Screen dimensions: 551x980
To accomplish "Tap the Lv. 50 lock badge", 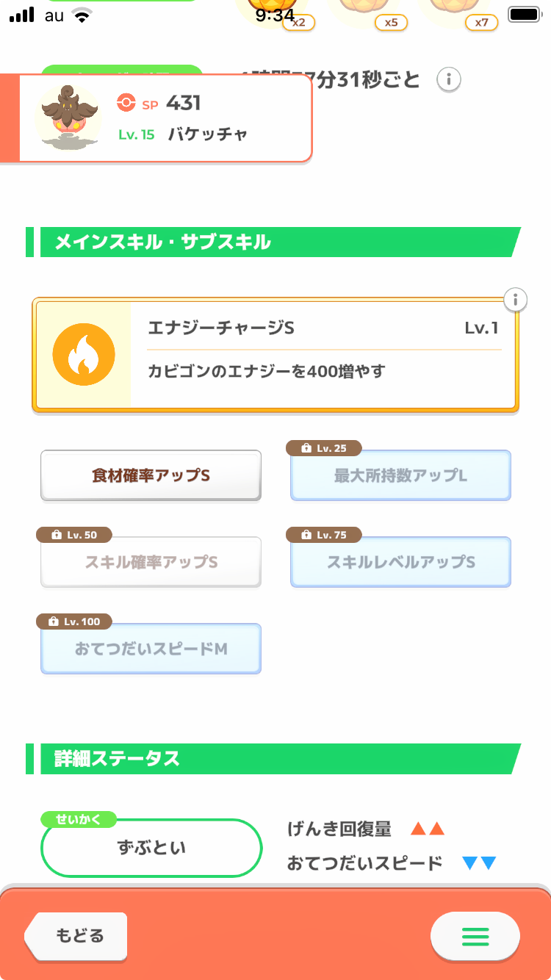I will [x=74, y=535].
